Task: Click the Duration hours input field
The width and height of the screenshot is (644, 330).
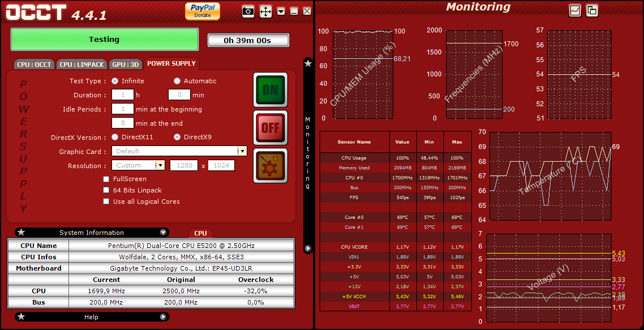Action: (x=122, y=95)
